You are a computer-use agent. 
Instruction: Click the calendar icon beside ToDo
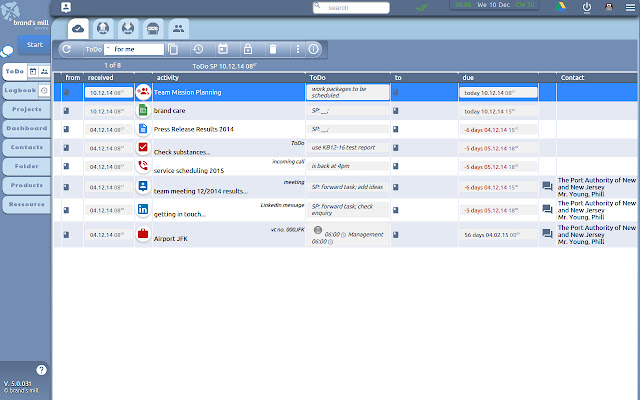tap(33, 71)
